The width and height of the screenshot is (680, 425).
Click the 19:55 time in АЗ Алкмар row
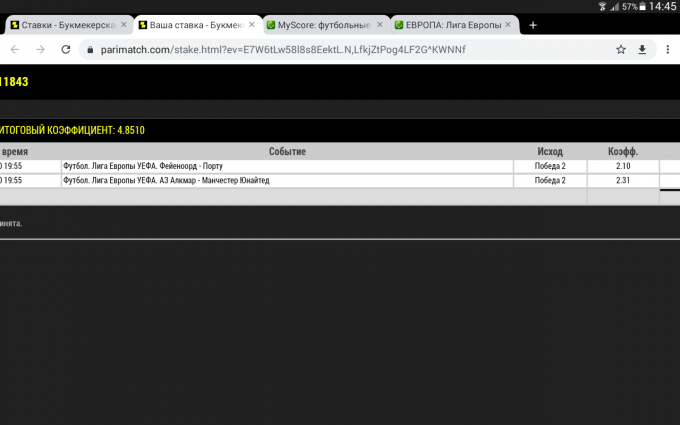[x=12, y=180]
